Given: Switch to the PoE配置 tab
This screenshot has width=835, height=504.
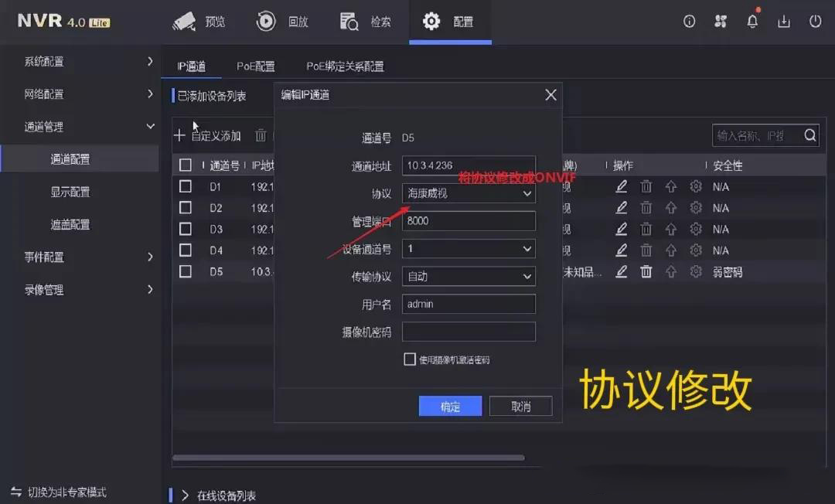Looking at the screenshot, I should pyautogui.click(x=256, y=66).
